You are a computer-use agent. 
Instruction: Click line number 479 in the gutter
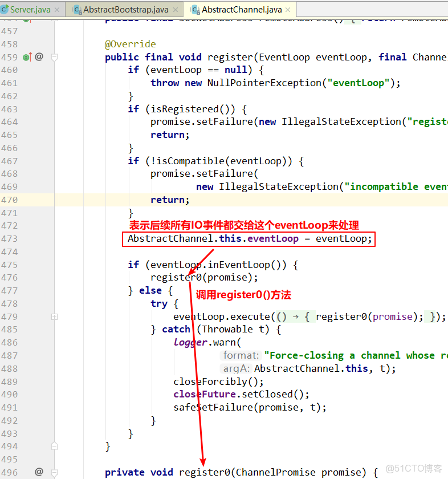[x=10, y=317]
